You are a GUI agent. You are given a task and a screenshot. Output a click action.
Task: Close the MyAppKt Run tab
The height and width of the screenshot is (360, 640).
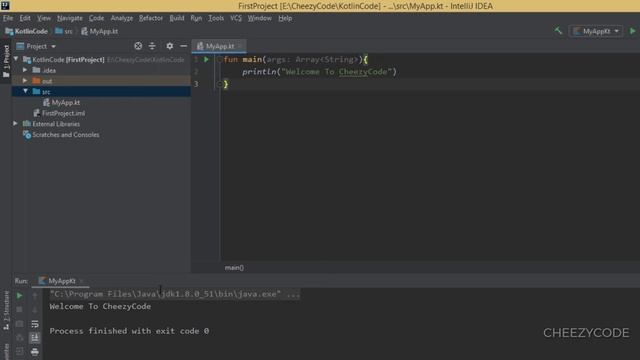point(81,281)
